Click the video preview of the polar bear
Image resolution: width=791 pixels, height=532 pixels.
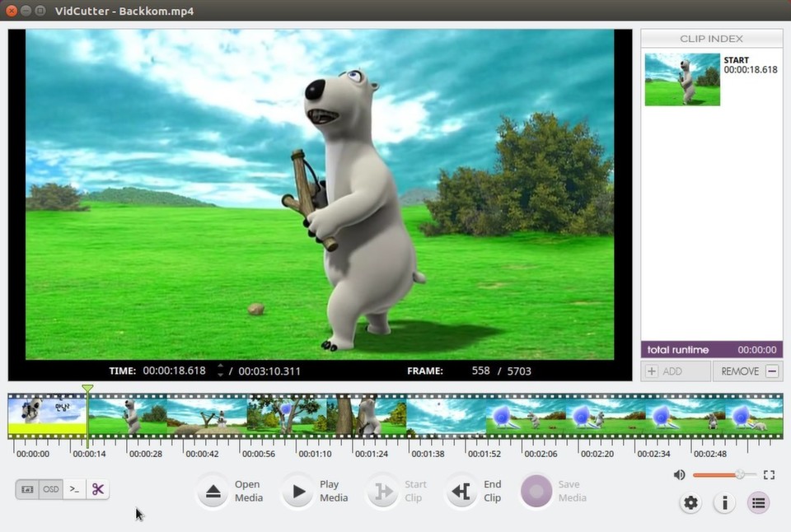click(320, 194)
